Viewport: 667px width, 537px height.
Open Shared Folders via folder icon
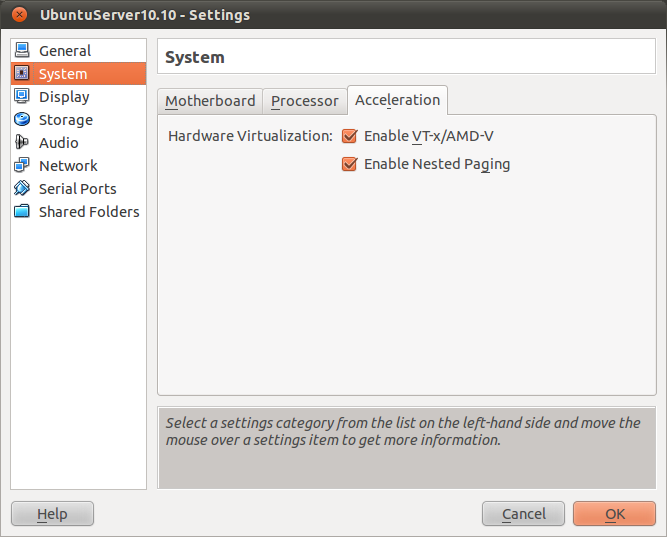click(22, 212)
